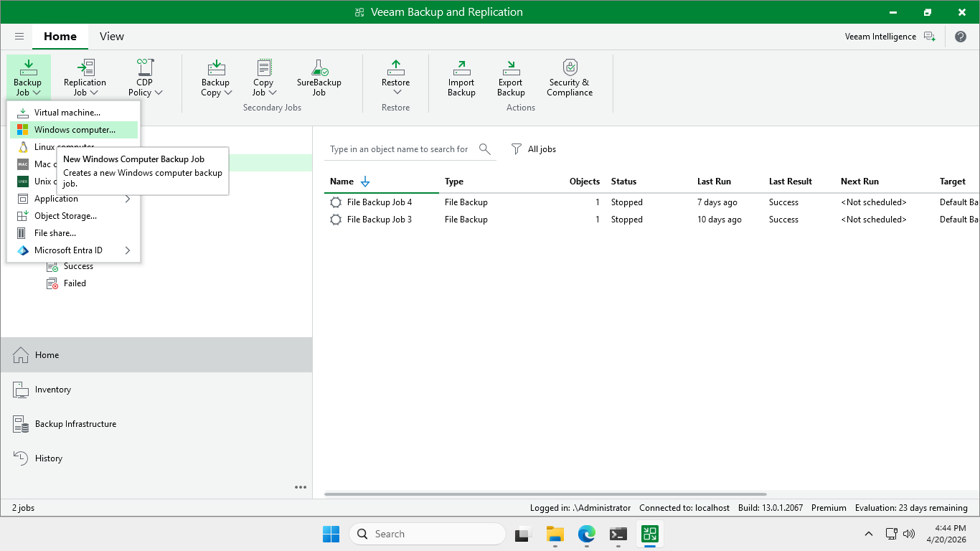Screen dimensions: 980x551
Task: Click the Success tree item label
Action: coord(78,266)
